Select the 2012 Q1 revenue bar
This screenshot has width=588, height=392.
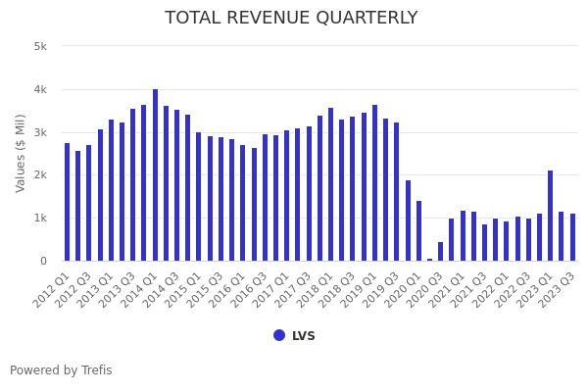68,202
